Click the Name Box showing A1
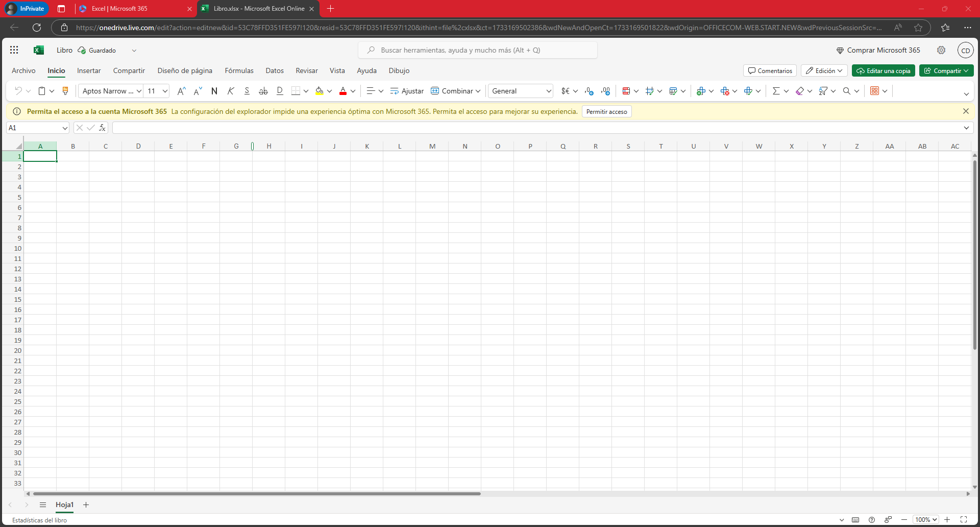Image resolution: width=980 pixels, height=527 pixels. 33,128
